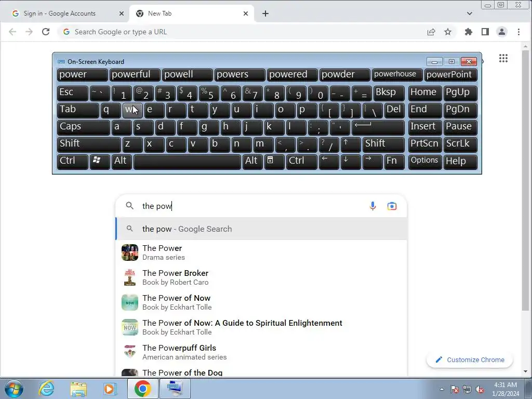Toggle the left Ctrl key
This screenshot has height=399, width=532.
[73, 162]
